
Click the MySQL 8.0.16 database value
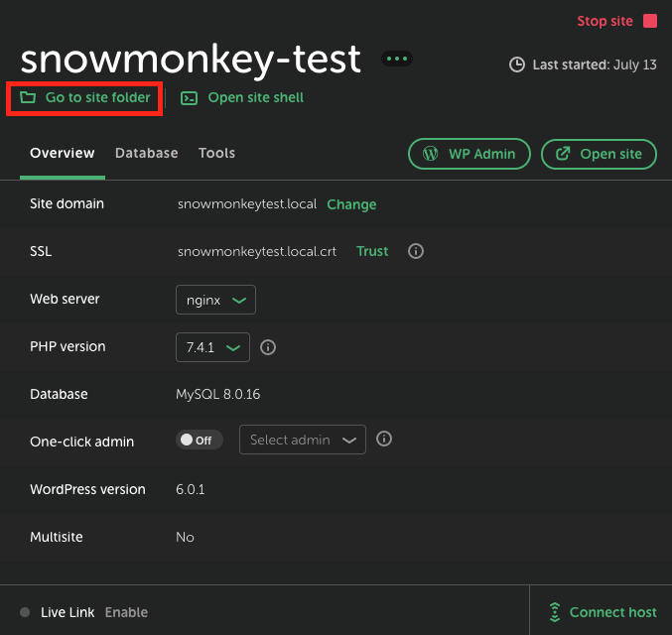[217, 394]
